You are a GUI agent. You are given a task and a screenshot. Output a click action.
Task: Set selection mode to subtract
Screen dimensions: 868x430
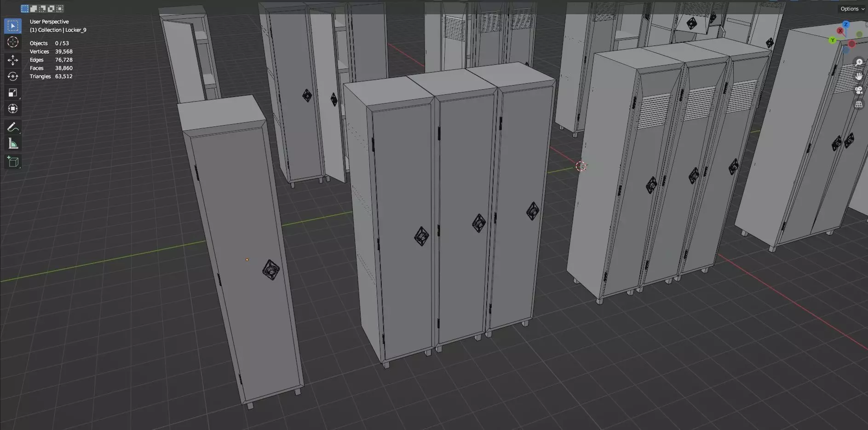(42, 9)
